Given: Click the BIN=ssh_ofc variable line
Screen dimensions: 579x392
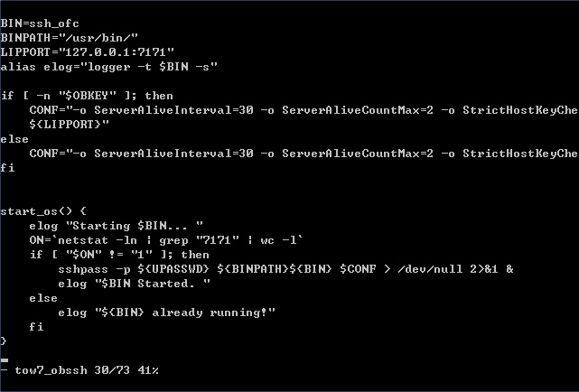Looking at the screenshot, I should pos(40,23).
